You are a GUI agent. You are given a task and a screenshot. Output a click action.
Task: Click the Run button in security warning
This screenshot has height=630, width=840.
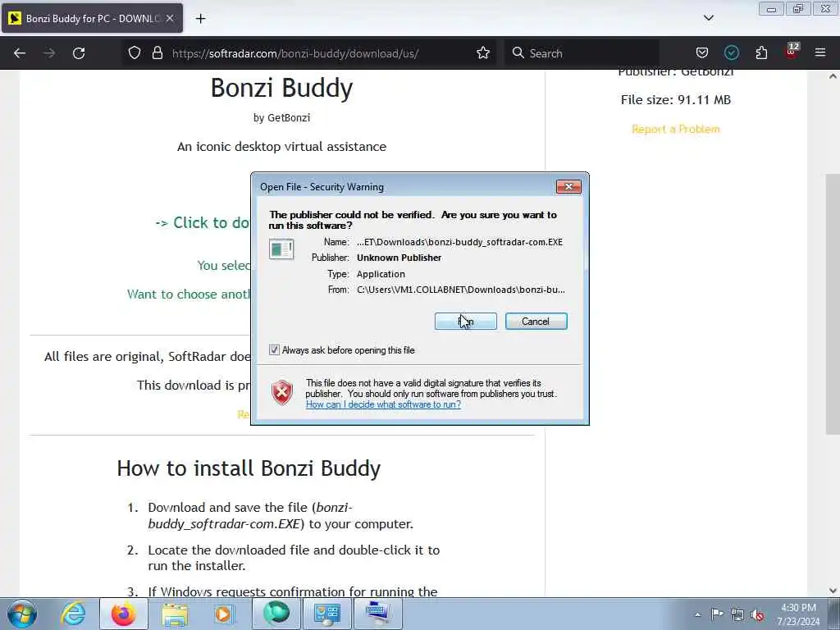pos(466,322)
